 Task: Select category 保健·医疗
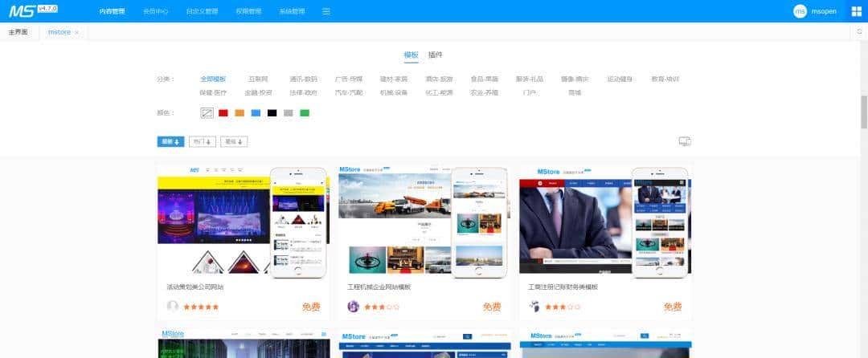tap(213, 93)
